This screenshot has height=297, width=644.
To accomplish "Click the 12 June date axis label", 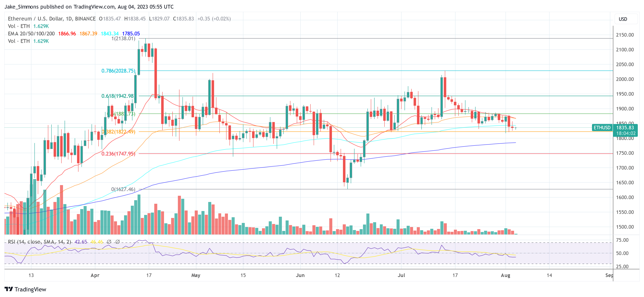I will (x=337, y=275).
